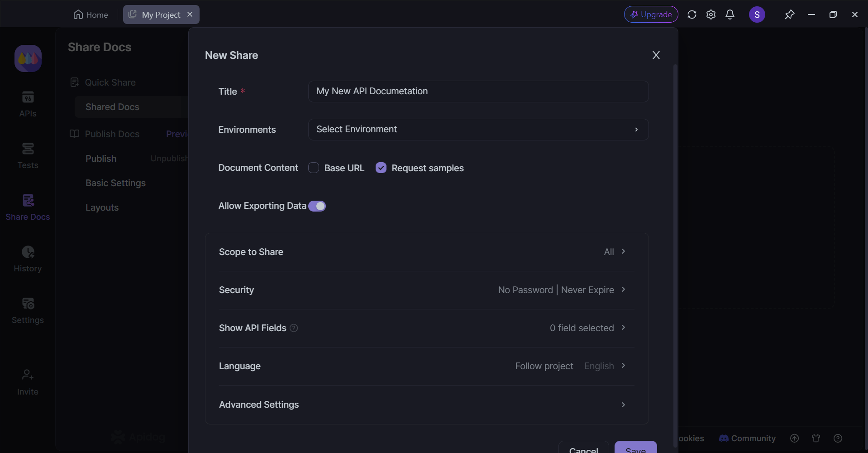Uncheck the Request samples checkbox
The height and width of the screenshot is (453, 868).
[381, 168]
